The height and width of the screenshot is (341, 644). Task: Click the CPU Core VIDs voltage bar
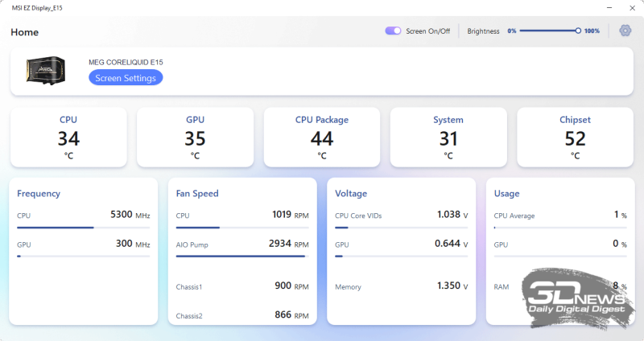(x=401, y=228)
